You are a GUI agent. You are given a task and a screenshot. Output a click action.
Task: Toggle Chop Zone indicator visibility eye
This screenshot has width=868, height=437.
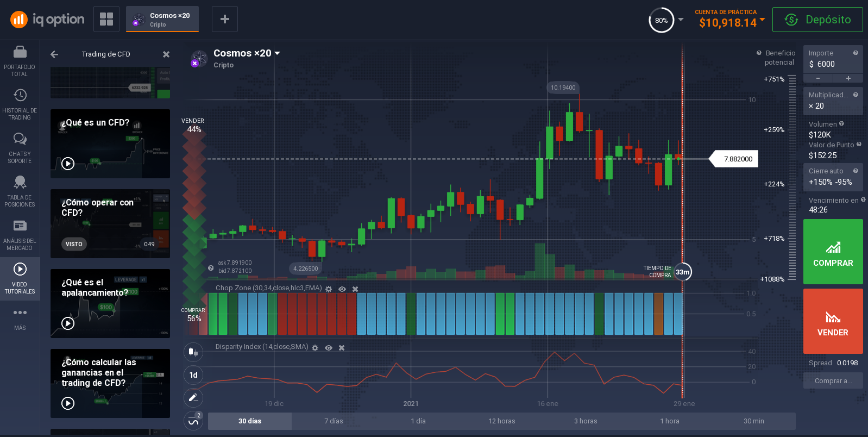coord(342,289)
